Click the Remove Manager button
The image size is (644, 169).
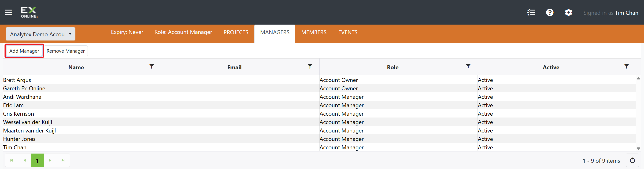coord(66,51)
